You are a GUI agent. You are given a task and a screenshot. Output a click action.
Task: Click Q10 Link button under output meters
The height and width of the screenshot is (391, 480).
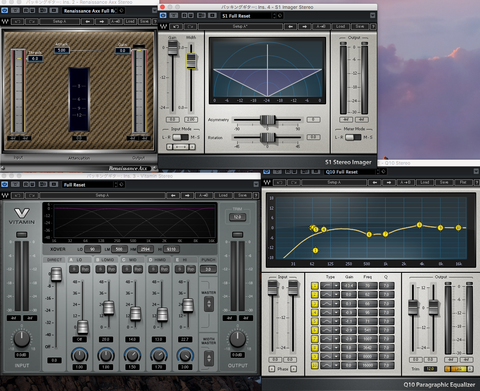pos(459,369)
